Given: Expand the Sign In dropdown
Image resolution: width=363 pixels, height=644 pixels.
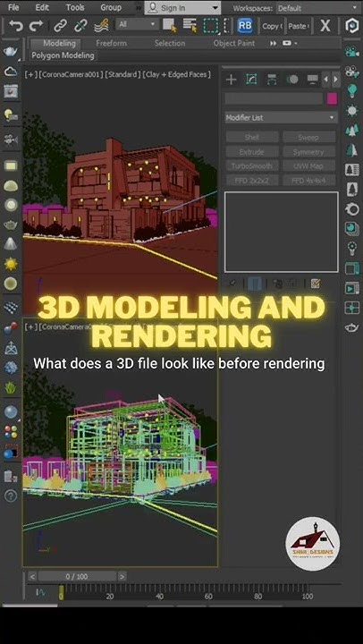Looking at the screenshot, I should (x=215, y=8).
